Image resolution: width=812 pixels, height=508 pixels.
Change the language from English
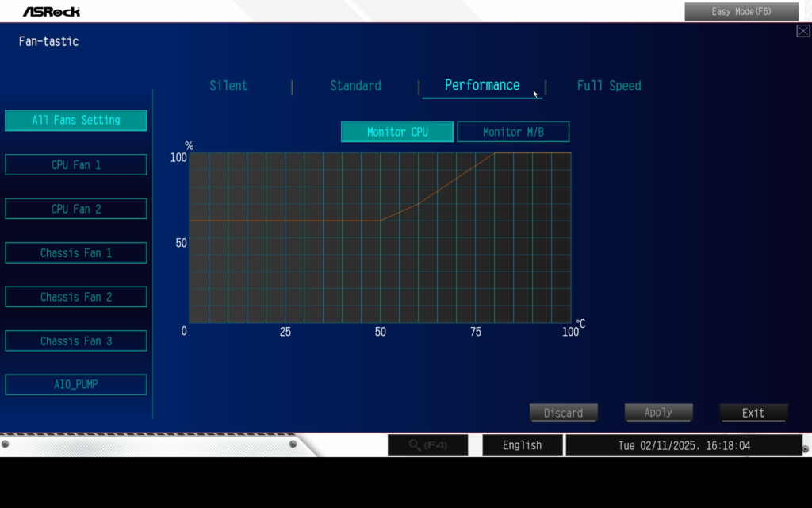pos(522,445)
